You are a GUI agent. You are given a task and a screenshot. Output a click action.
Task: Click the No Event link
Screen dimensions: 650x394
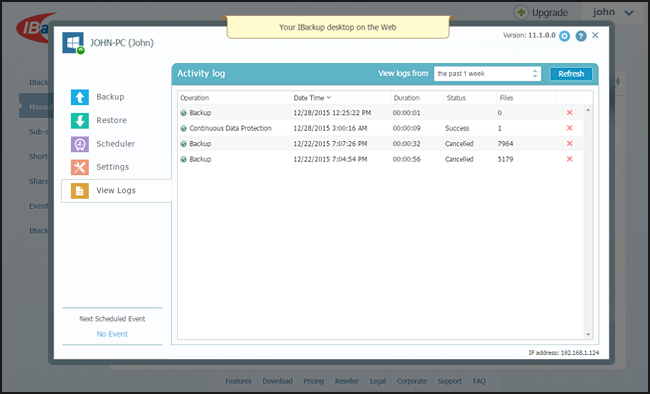tap(112, 334)
